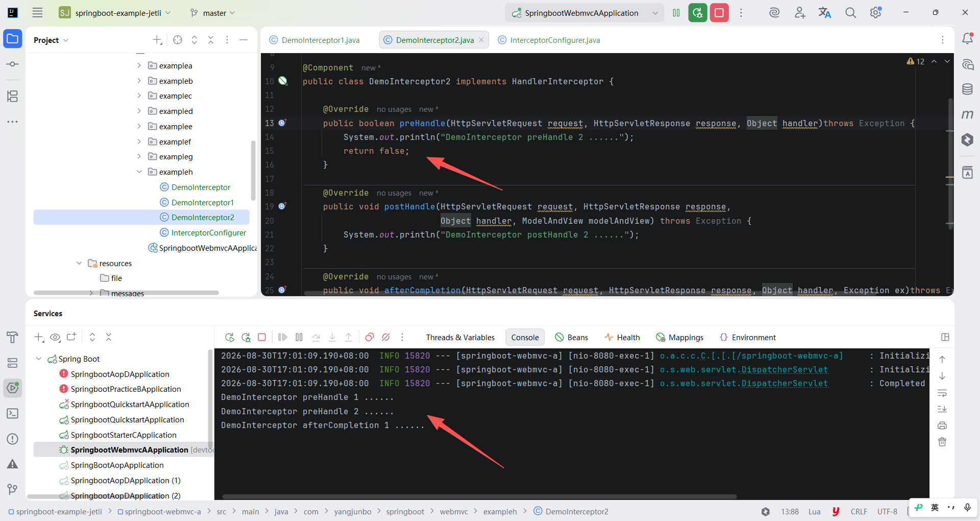Print console output icon
The image size is (980, 521).
(x=942, y=425)
